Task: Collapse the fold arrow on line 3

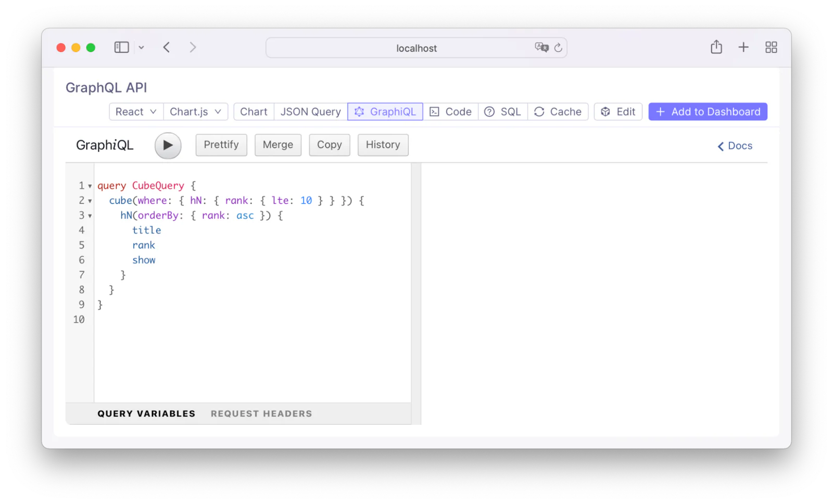Action: 90,216
